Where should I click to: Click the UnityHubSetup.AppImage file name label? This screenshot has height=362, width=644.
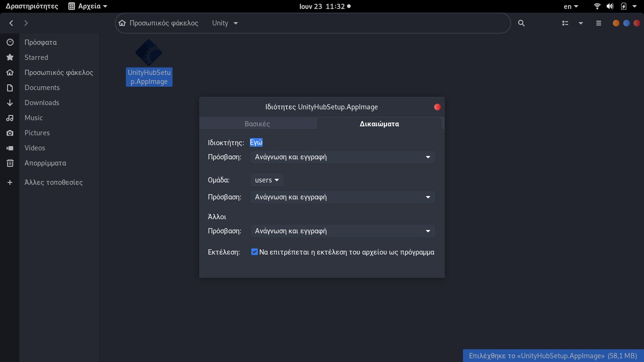pos(149,77)
